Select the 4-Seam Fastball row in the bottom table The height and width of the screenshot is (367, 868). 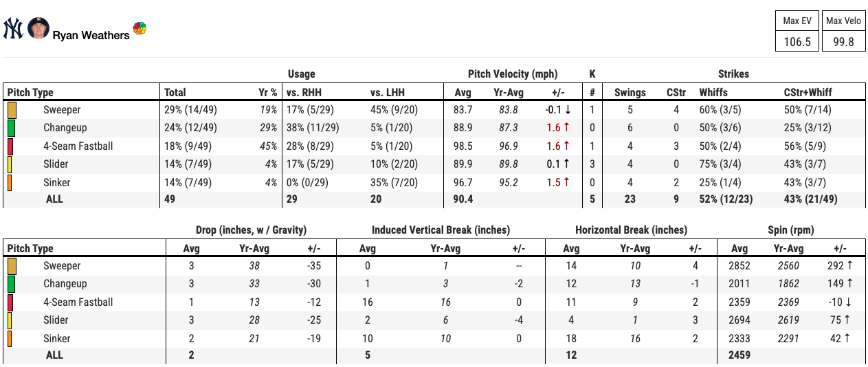pos(78,302)
